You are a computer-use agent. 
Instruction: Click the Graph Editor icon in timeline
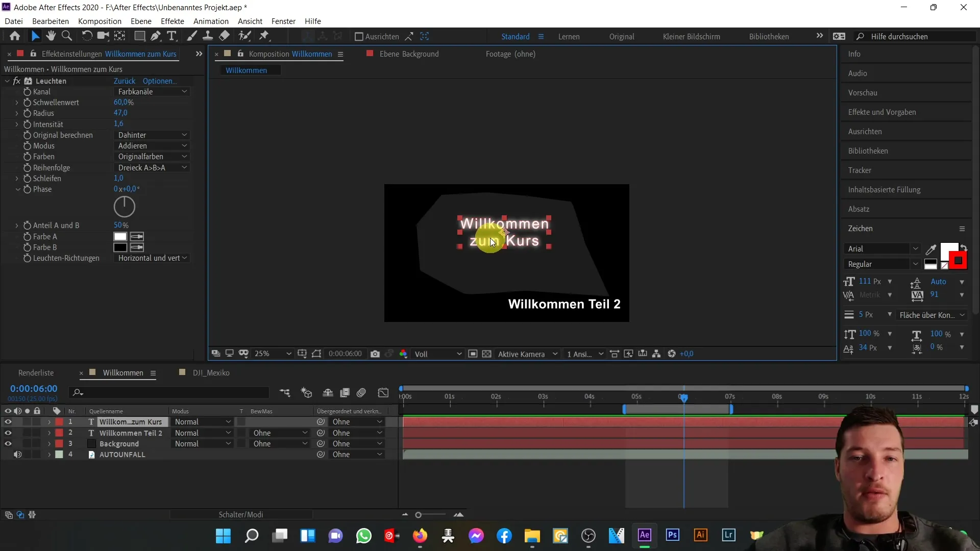click(x=383, y=392)
